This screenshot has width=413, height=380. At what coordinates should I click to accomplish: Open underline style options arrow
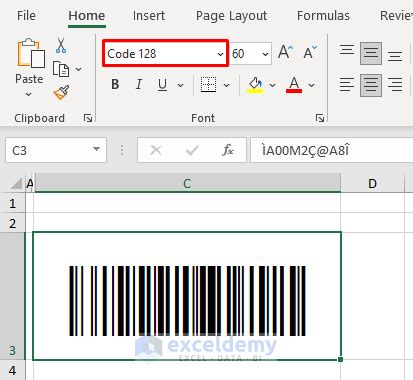[x=180, y=85]
